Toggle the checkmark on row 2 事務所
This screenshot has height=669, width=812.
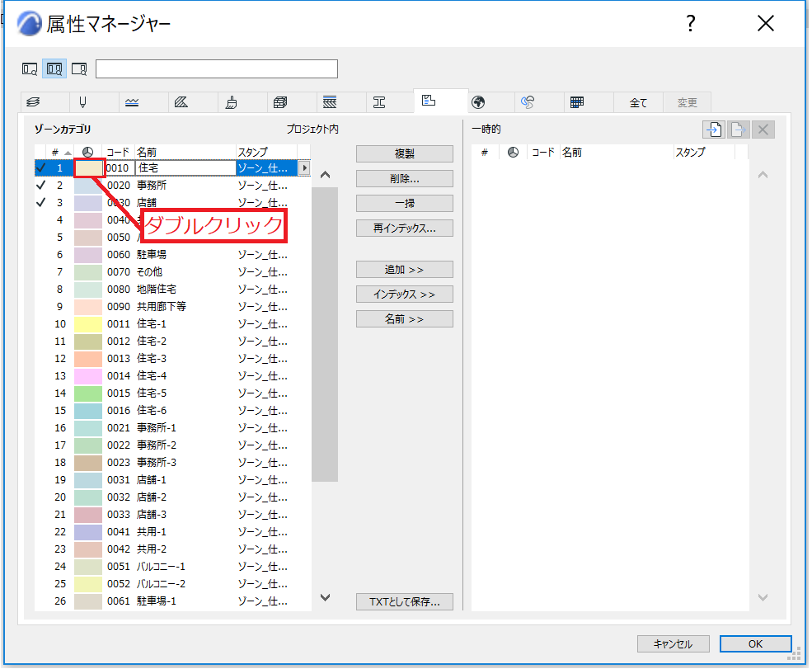[41, 185]
